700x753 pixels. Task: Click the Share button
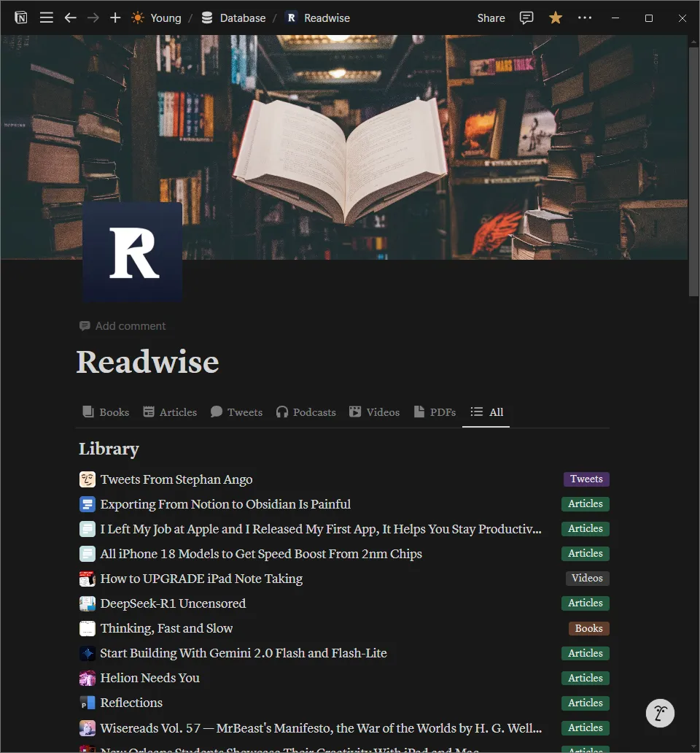(491, 18)
